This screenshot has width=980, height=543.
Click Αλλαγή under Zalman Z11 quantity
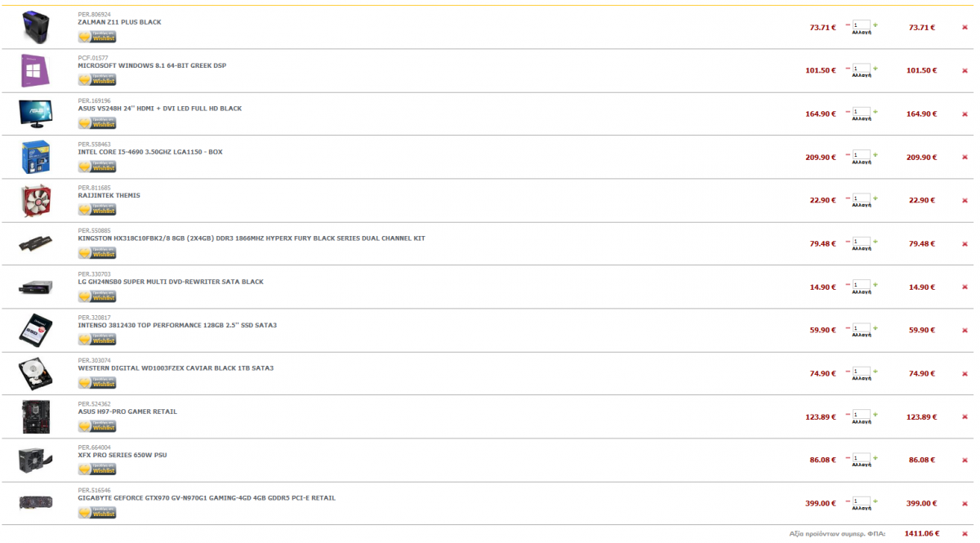[862, 33]
